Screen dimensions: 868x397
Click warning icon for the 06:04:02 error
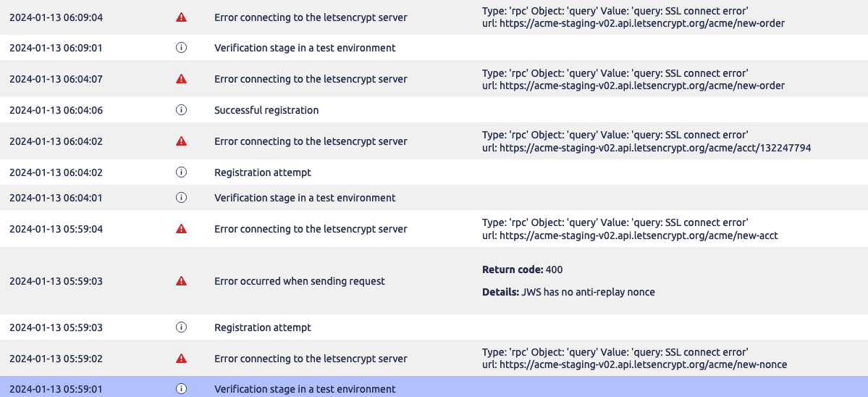(x=181, y=141)
